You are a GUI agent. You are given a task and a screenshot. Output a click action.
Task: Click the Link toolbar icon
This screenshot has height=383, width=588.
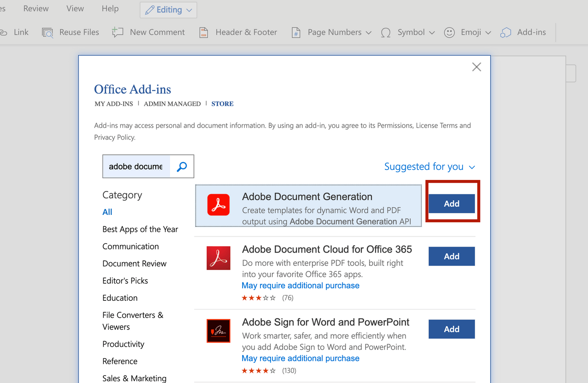4,33
